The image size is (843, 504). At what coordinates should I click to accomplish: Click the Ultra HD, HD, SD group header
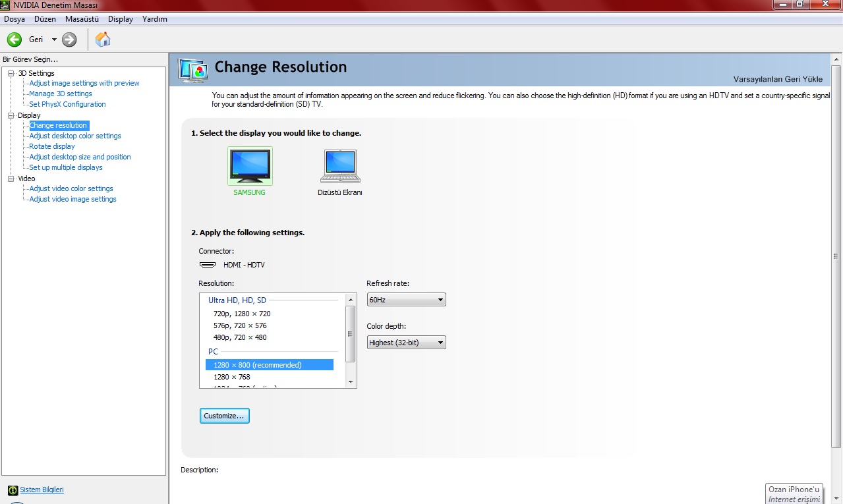click(237, 300)
